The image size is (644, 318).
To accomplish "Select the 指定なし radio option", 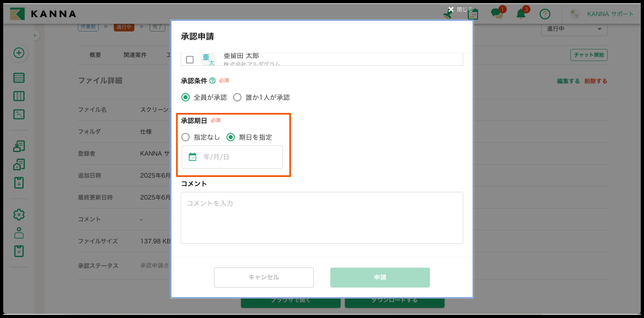I will [185, 137].
